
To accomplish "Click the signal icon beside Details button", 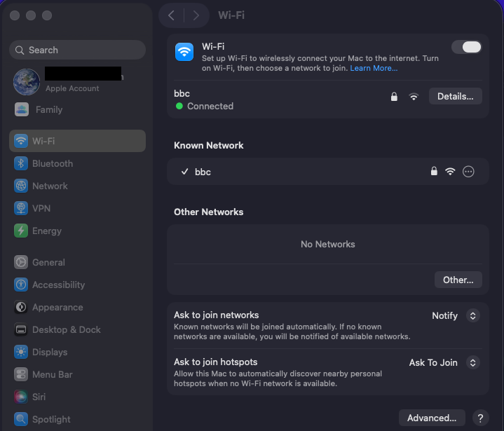I will click(414, 97).
